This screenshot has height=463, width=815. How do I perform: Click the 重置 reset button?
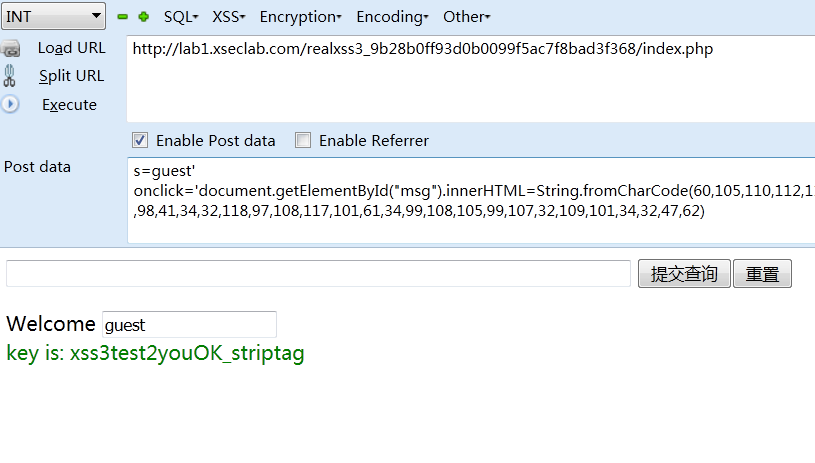tap(762, 273)
